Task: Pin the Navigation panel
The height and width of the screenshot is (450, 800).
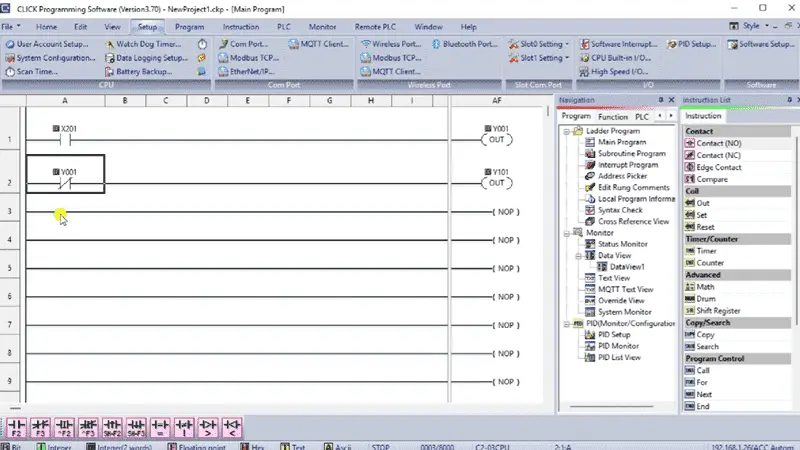Action: click(x=661, y=100)
